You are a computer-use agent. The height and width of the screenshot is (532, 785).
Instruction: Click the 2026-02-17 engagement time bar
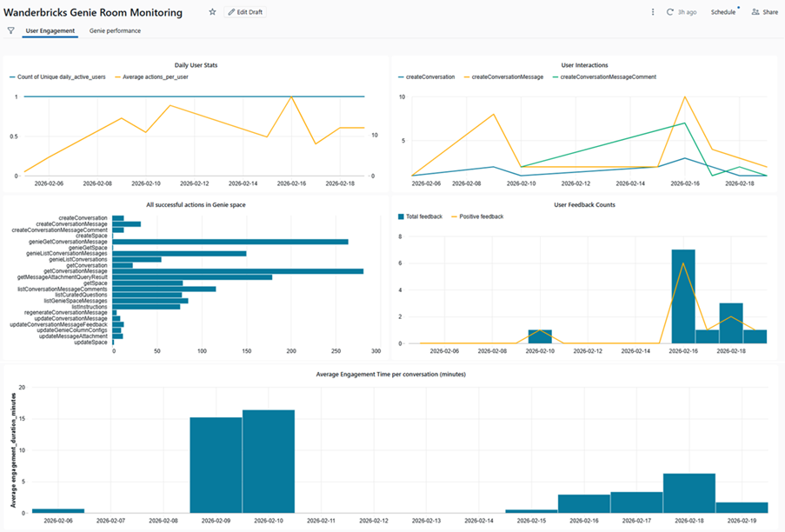coord(637,502)
